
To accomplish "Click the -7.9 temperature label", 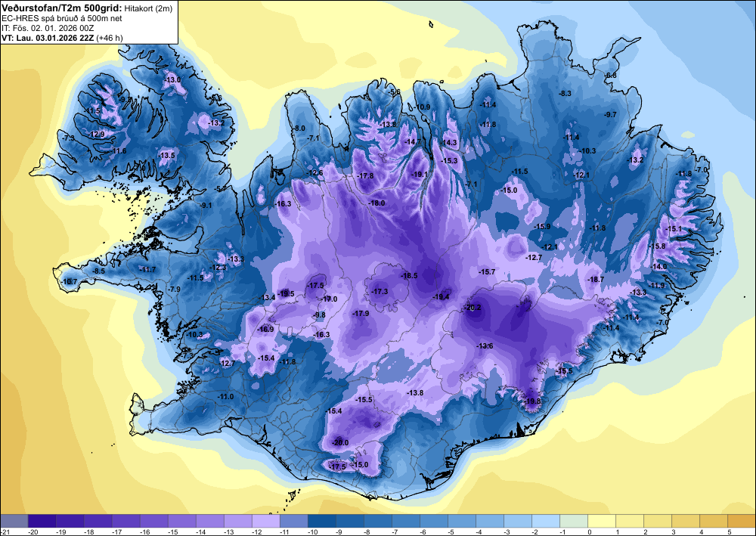I will (174, 290).
